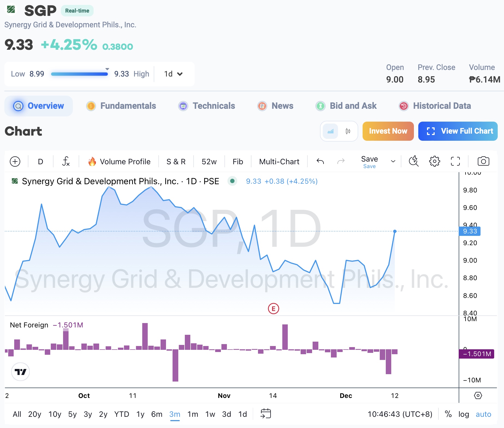The image size is (504, 428).
Task: Expand the Save dropdown chevron
Action: (x=393, y=161)
